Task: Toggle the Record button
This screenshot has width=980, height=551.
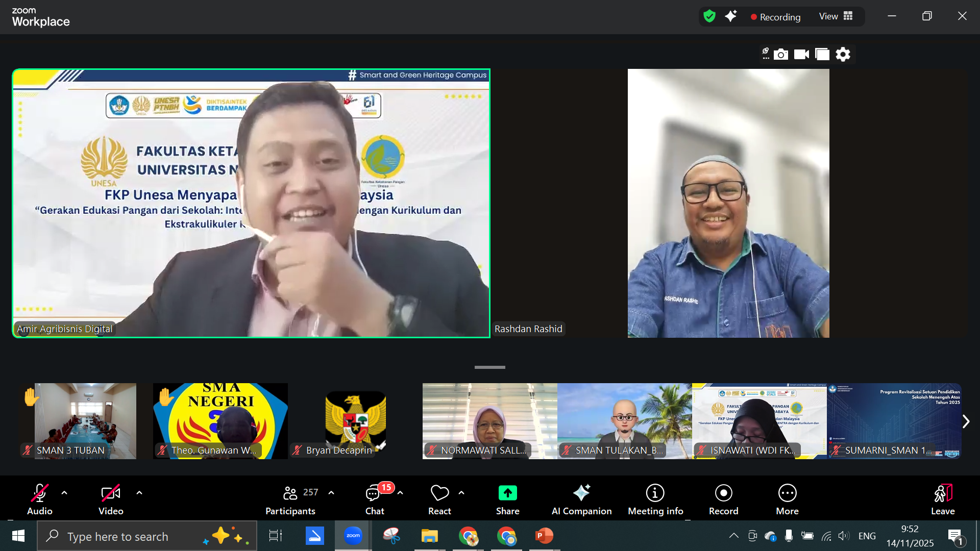Action: click(x=723, y=498)
